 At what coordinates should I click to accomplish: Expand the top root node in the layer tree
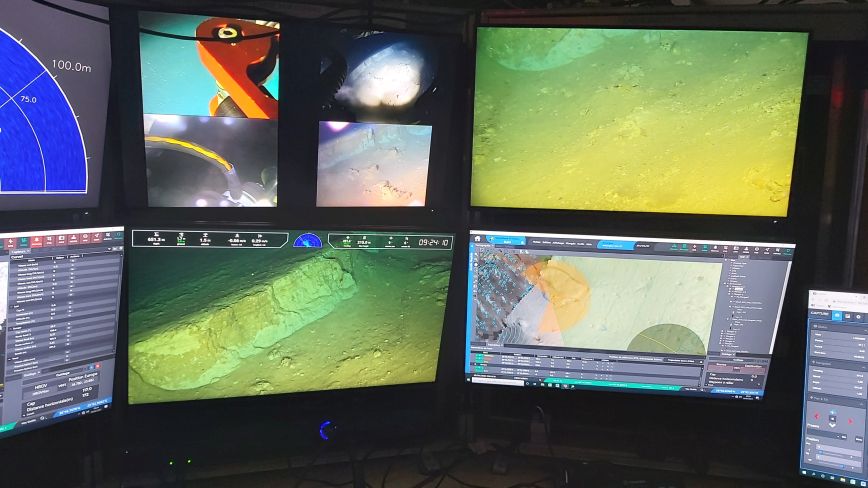(x=725, y=261)
